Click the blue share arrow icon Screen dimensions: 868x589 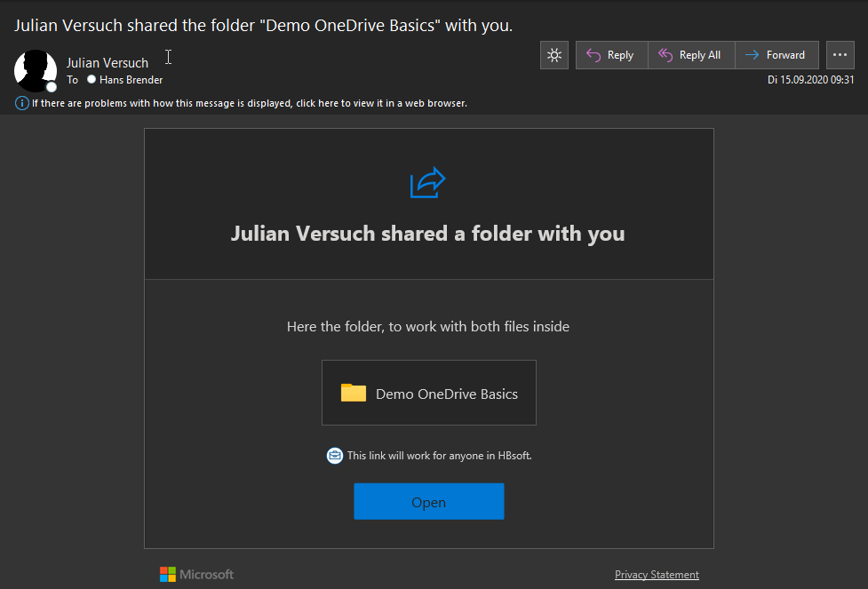pyautogui.click(x=427, y=183)
